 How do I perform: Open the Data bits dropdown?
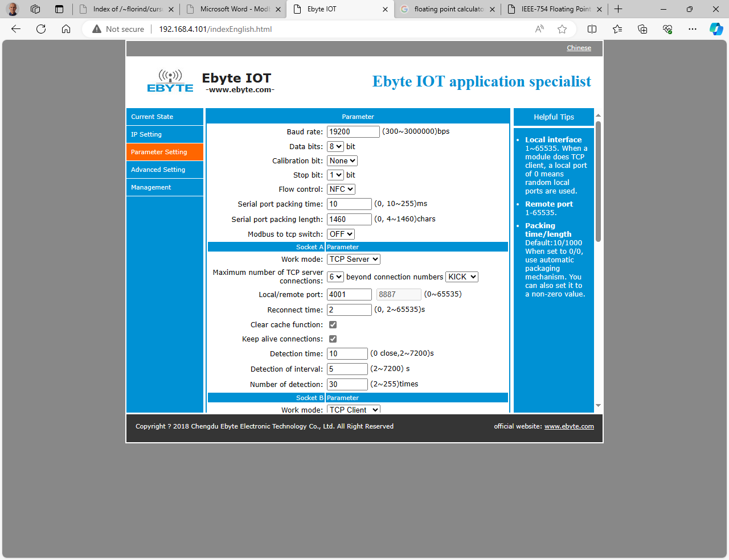click(335, 146)
